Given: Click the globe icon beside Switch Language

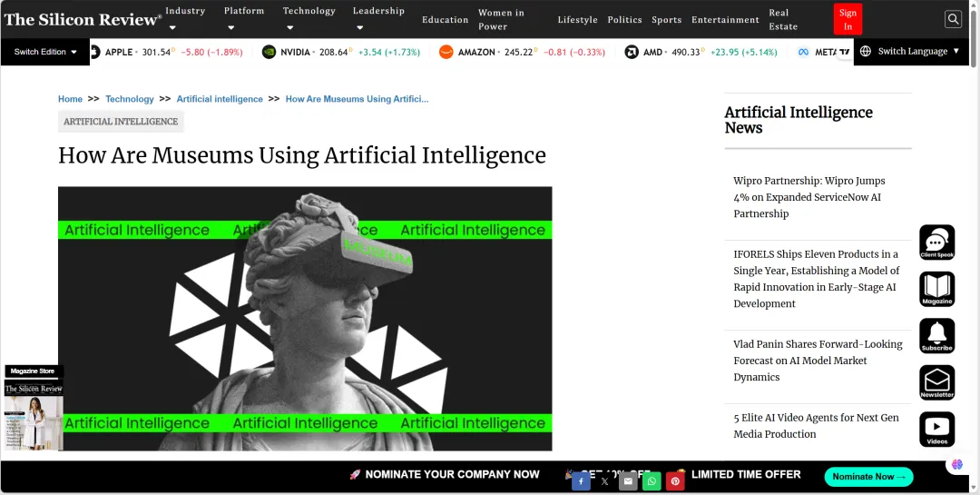Looking at the screenshot, I should click(866, 51).
